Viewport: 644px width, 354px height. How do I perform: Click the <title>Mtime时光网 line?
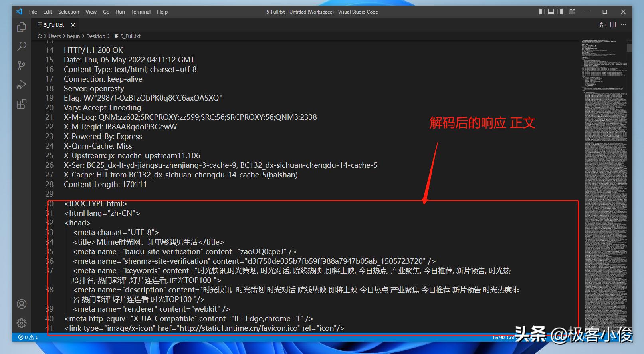point(148,242)
